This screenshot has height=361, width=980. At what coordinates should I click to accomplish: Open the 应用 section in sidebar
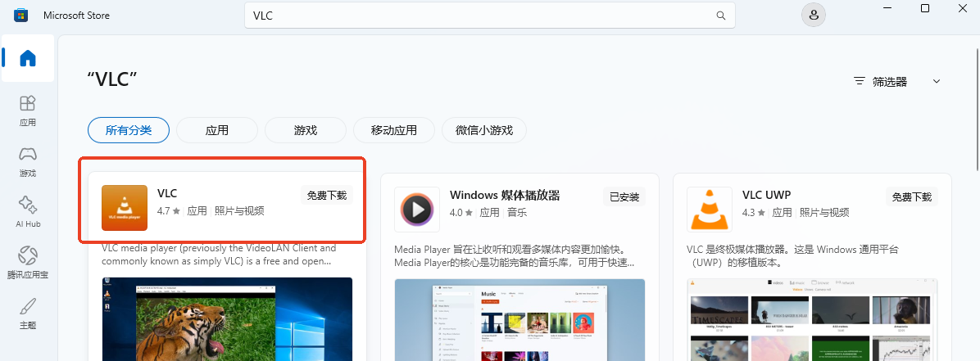28,111
